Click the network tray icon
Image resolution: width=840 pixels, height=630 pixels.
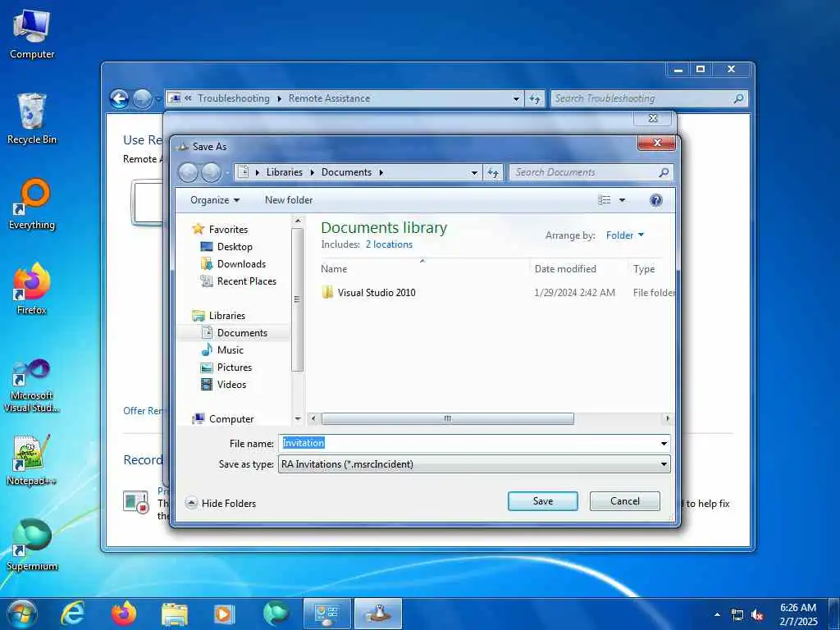(737, 615)
